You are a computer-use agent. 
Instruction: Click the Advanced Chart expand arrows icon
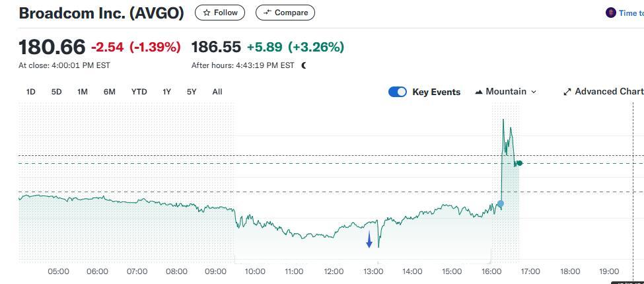[567, 92]
